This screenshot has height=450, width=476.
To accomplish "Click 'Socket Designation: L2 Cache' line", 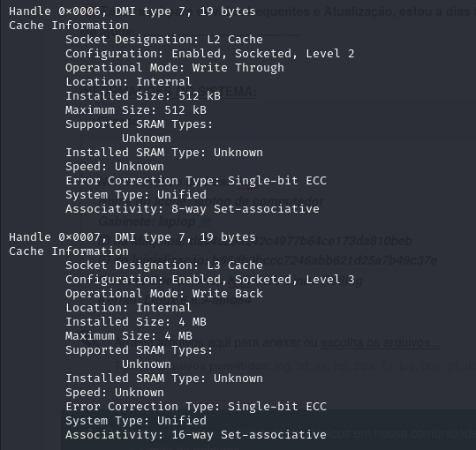I will pos(164,40).
